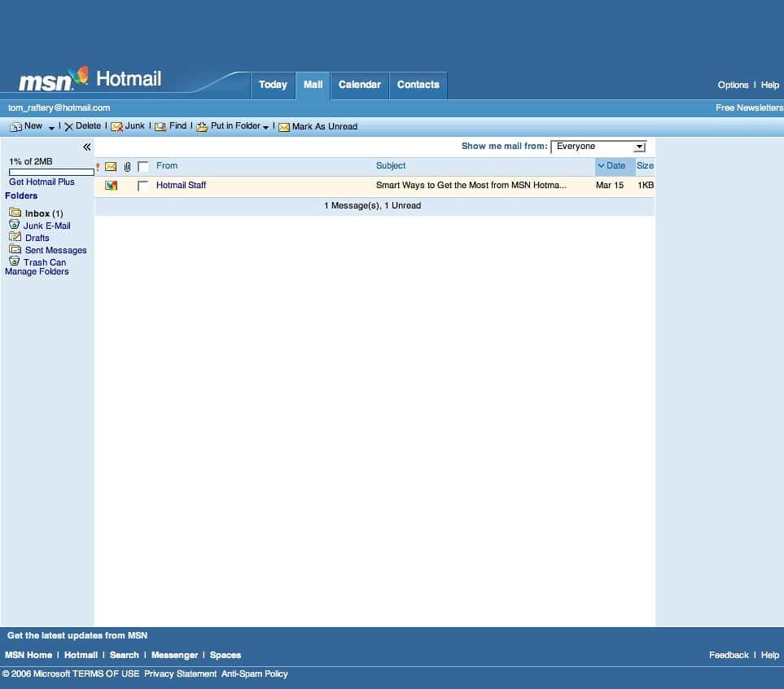The width and height of the screenshot is (784, 689).
Task: Check the select-all messages checkbox in header
Action: (143, 167)
